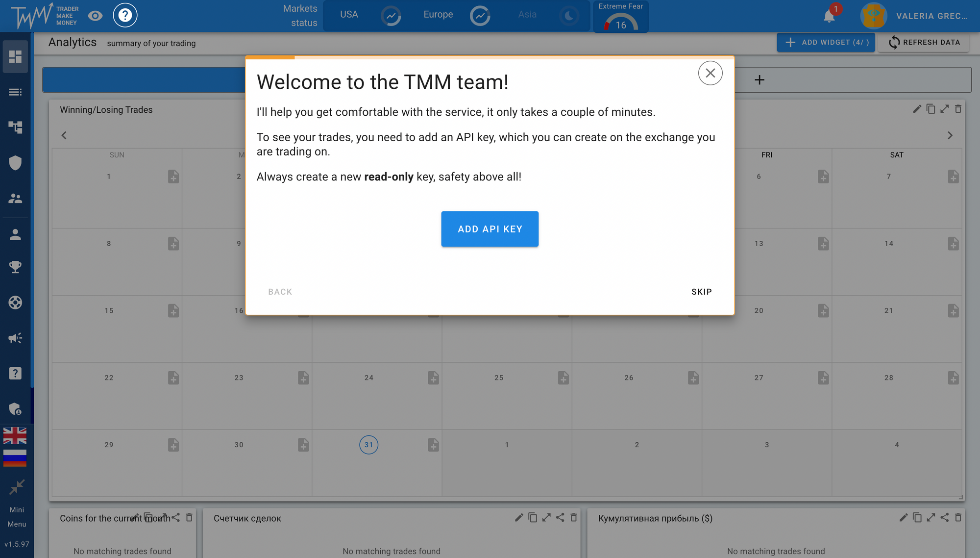The image size is (980, 558).
Task: Edit the Счетчик сделок widget
Action: (519, 517)
